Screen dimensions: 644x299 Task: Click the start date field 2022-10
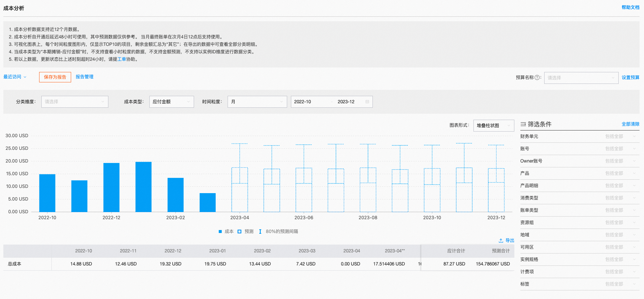click(311, 102)
